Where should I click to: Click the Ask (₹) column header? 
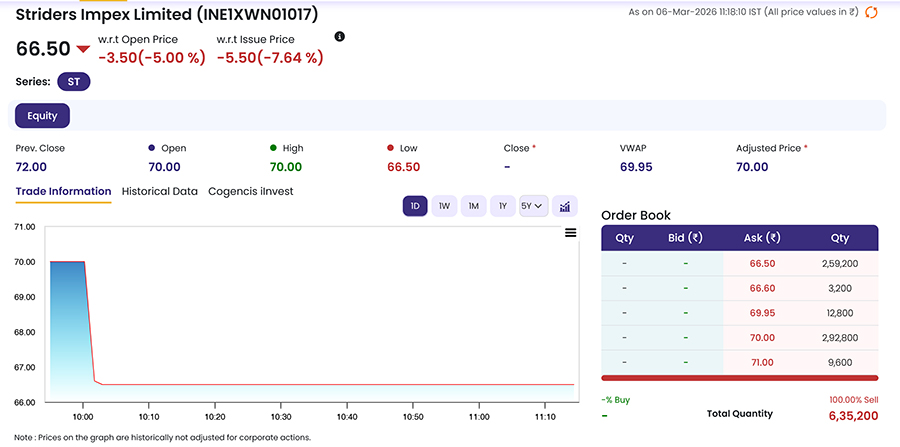click(762, 238)
